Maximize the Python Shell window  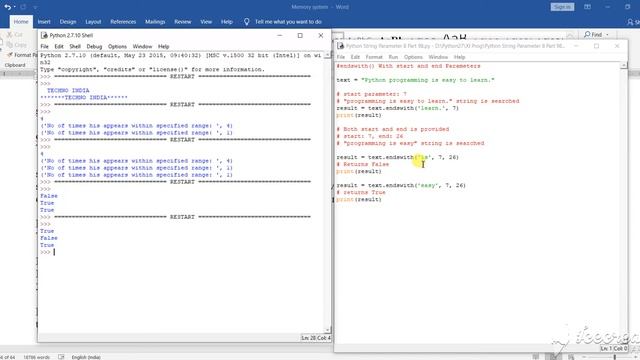[x=300, y=36]
